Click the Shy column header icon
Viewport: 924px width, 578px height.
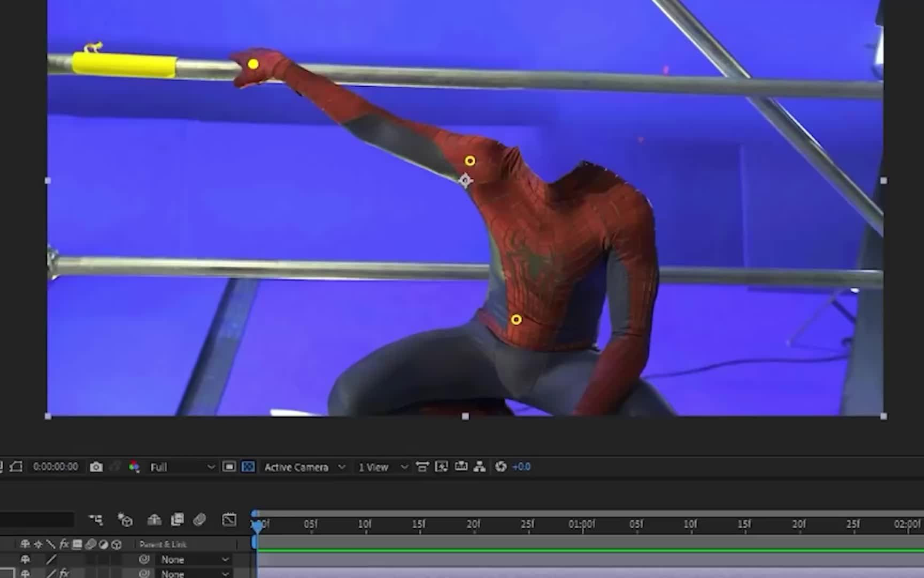(x=25, y=544)
